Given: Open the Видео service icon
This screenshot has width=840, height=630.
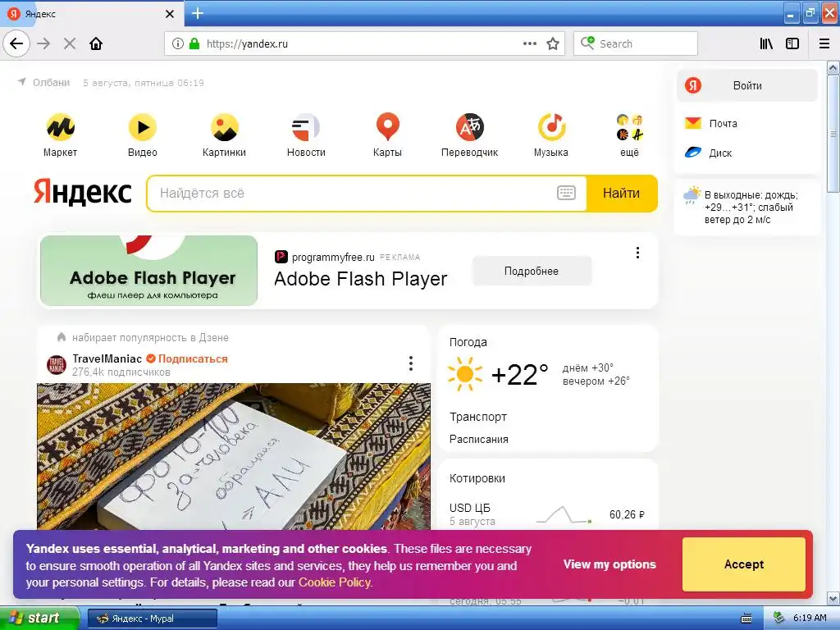Looking at the screenshot, I should tap(143, 135).
